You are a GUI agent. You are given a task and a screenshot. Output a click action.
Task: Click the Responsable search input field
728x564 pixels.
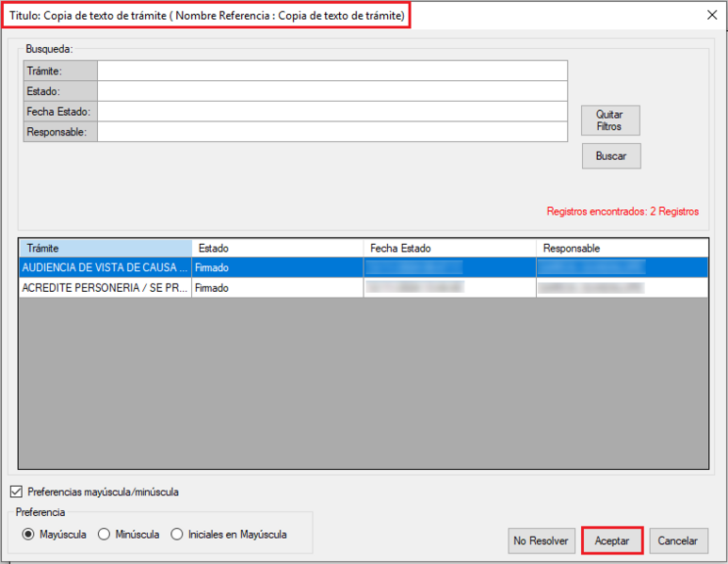pos(332,133)
